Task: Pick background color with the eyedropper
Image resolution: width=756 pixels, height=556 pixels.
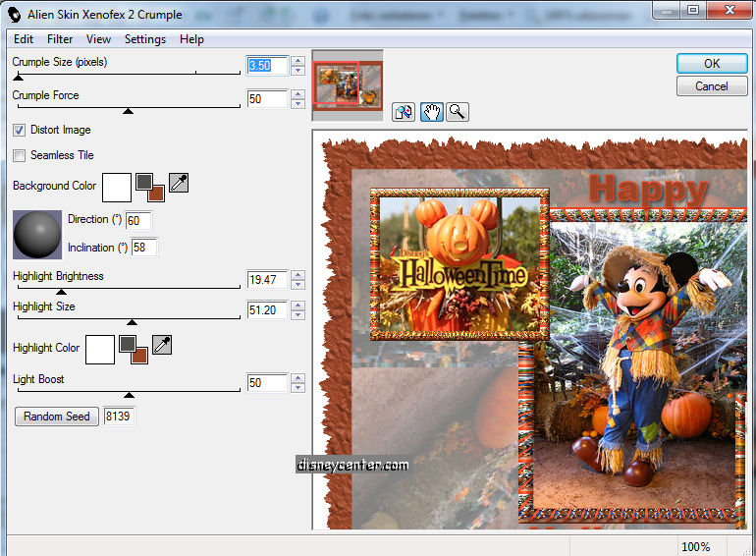Action: (x=179, y=184)
